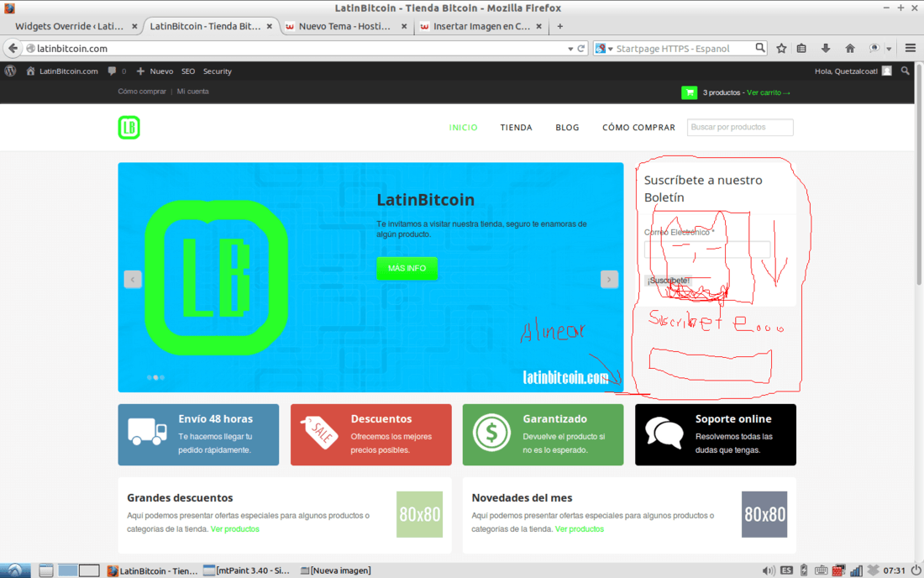Bookmark this page with star icon
Image resolution: width=924 pixels, height=578 pixels.
(x=781, y=49)
